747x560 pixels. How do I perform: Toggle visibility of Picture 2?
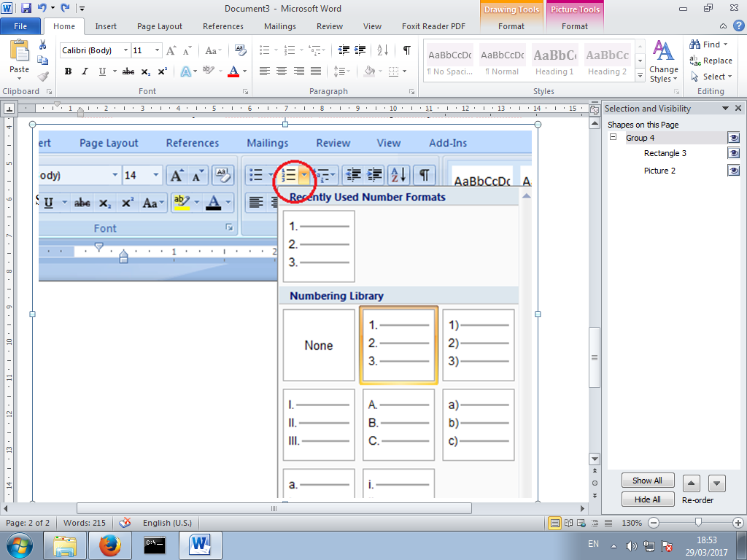[734, 170]
